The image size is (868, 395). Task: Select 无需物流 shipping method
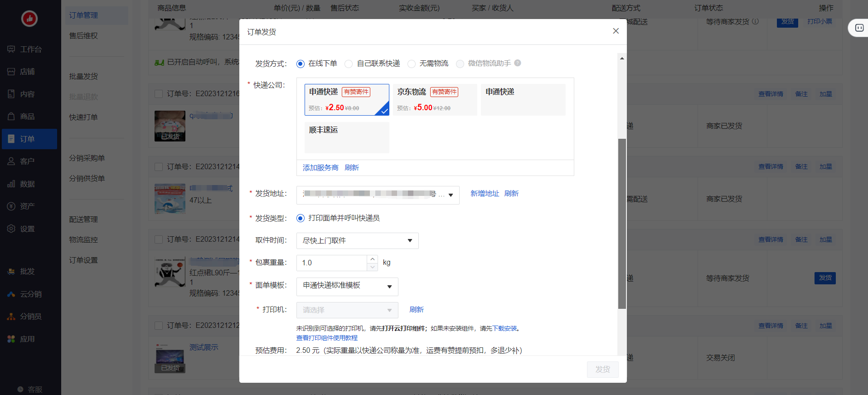(411, 63)
